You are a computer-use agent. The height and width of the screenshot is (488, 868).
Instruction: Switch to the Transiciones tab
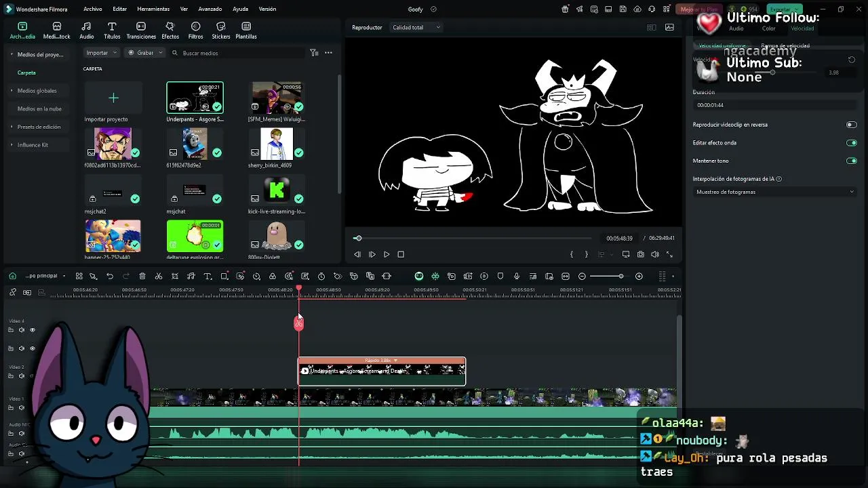pyautogui.click(x=141, y=31)
